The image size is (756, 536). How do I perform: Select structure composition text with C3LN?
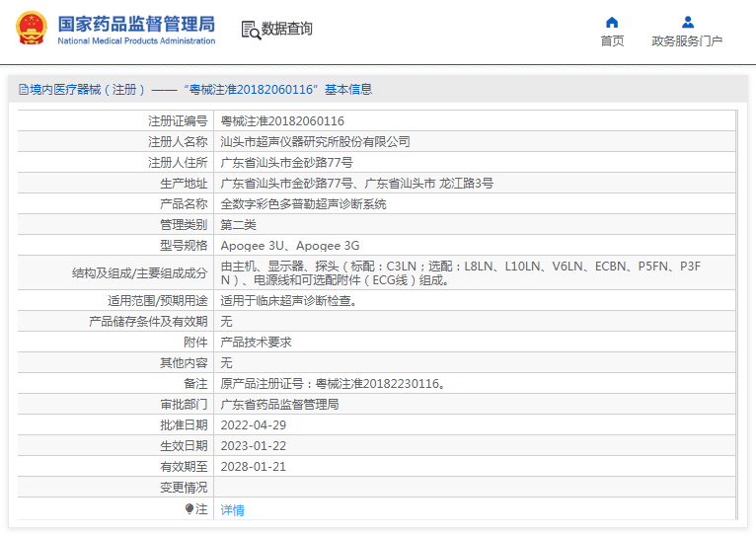point(461,272)
